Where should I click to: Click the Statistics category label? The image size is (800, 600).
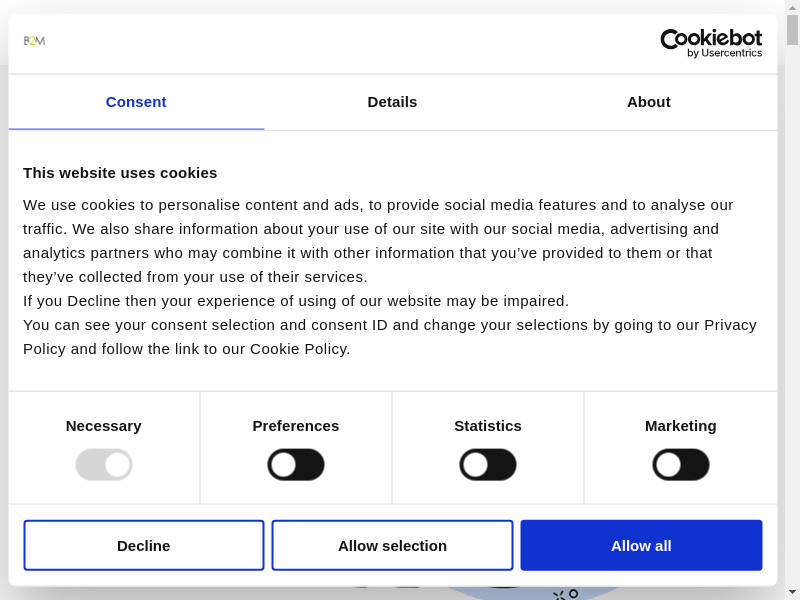[488, 425]
